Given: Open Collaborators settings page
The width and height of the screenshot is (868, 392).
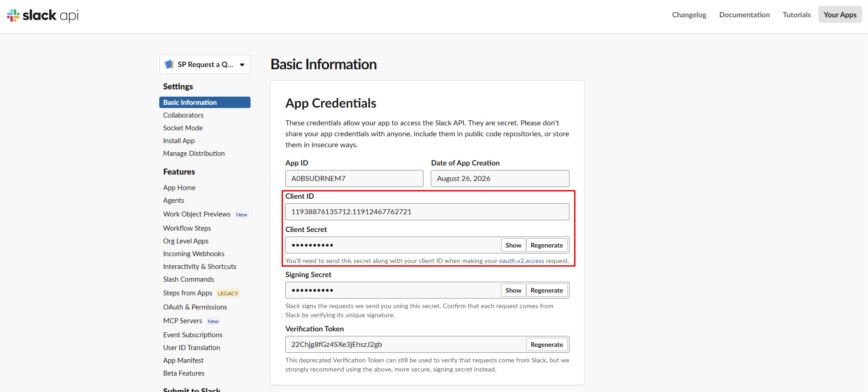Looking at the screenshot, I should pos(183,115).
